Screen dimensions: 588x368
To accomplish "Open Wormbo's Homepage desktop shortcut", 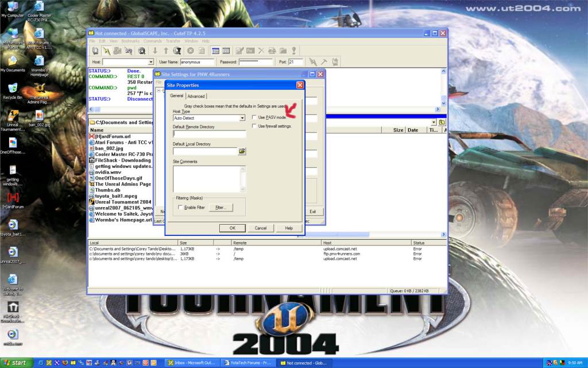I will coord(40,66).
